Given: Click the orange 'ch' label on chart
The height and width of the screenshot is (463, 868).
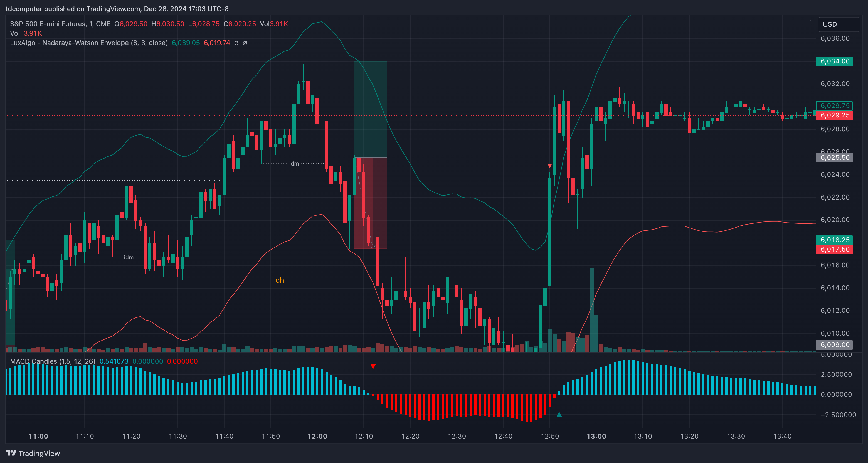Looking at the screenshot, I should [280, 280].
